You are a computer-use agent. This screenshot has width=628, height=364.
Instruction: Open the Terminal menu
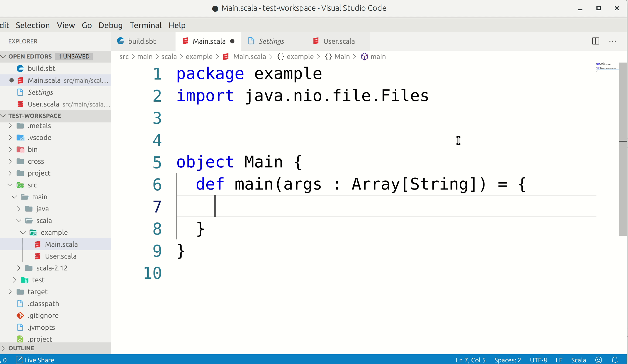tap(145, 25)
